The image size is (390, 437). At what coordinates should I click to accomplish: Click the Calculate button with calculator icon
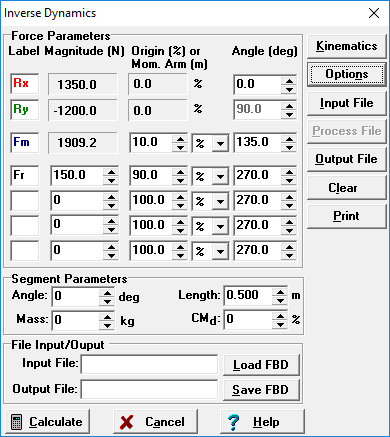tap(48, 422)
